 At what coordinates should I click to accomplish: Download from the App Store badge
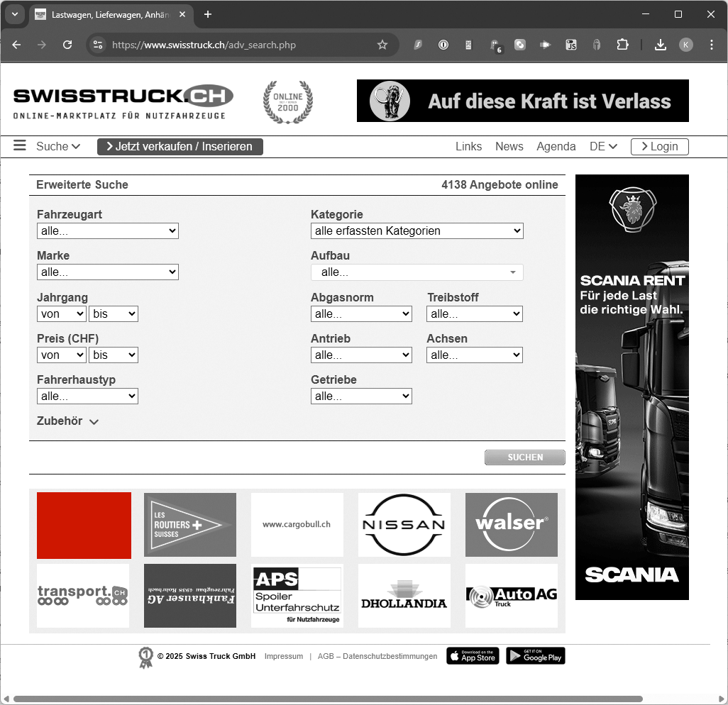[473, 656]
